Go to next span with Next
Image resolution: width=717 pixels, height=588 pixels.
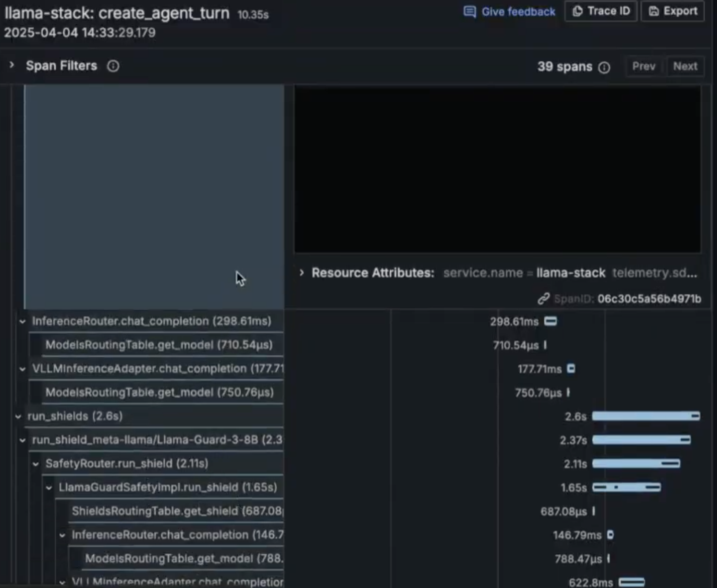(685, 66)
